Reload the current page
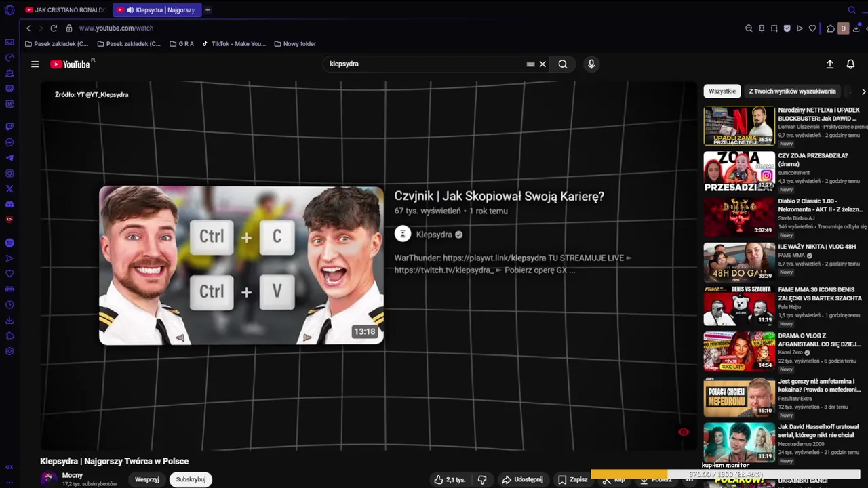This screenshot has width=868, height=488. [x=53, y=28]
